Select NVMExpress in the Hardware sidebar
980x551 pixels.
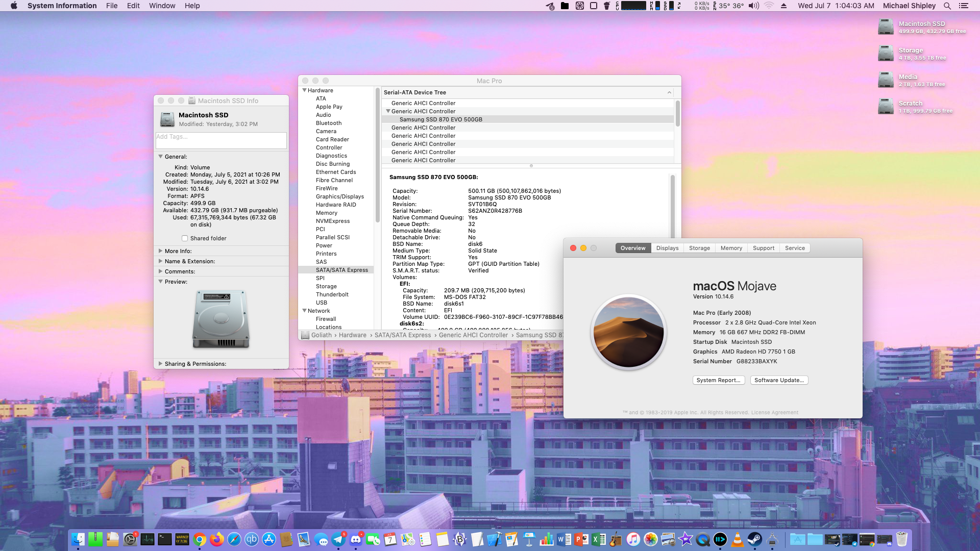[x=333, y=221]
